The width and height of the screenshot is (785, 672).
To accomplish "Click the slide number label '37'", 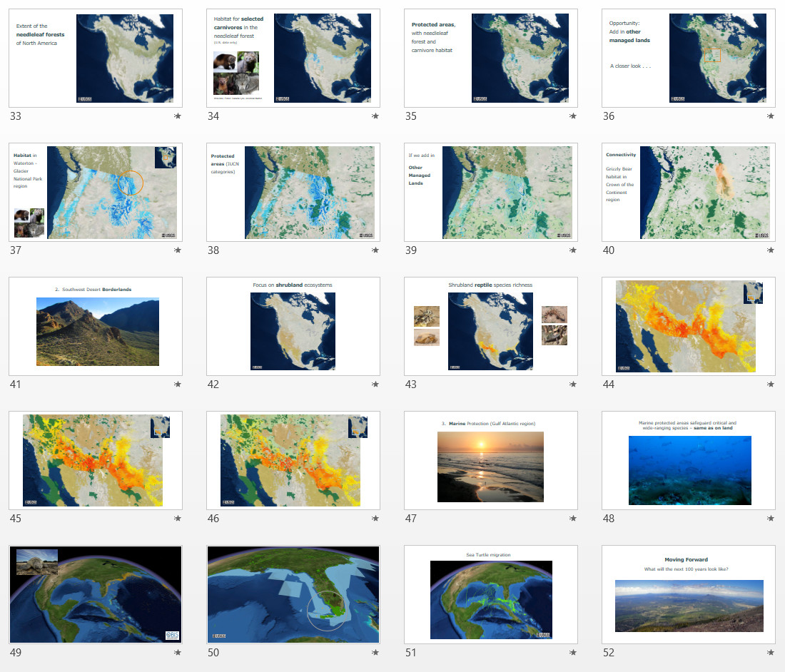I will (x=16, y=250).
